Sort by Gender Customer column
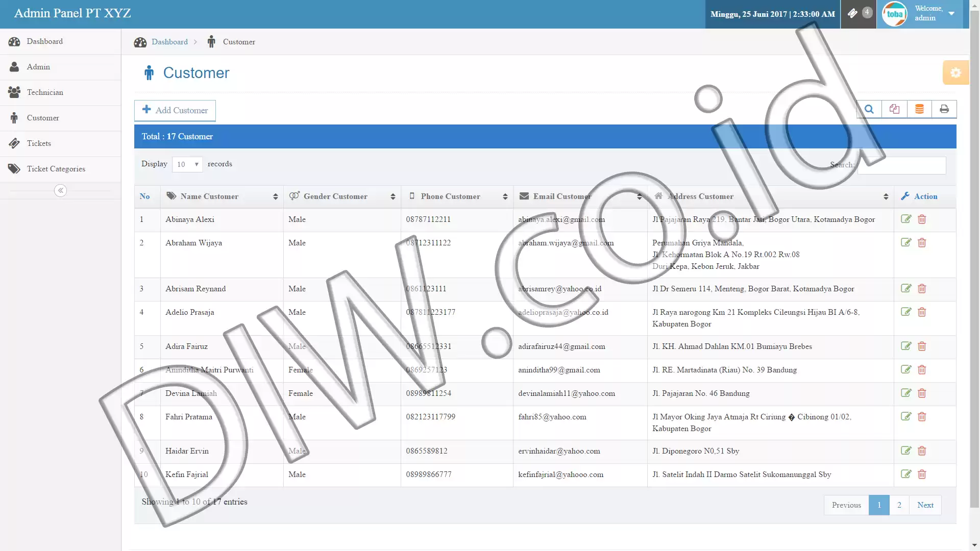The height and width of the screenshot is (551, 980). click(342, 196)
